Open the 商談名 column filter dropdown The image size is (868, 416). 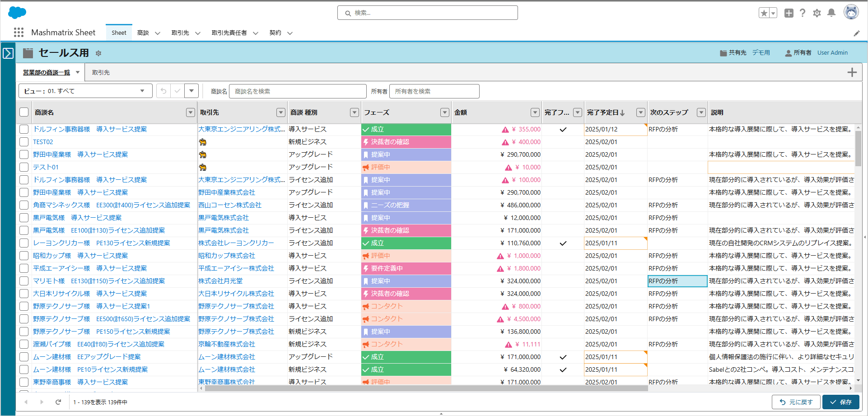[190, 112]
